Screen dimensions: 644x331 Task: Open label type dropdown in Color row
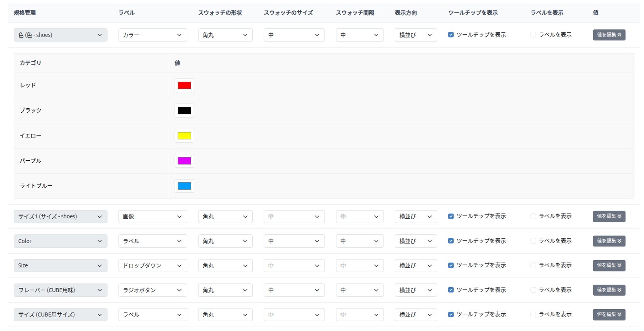tap(153, 241)
